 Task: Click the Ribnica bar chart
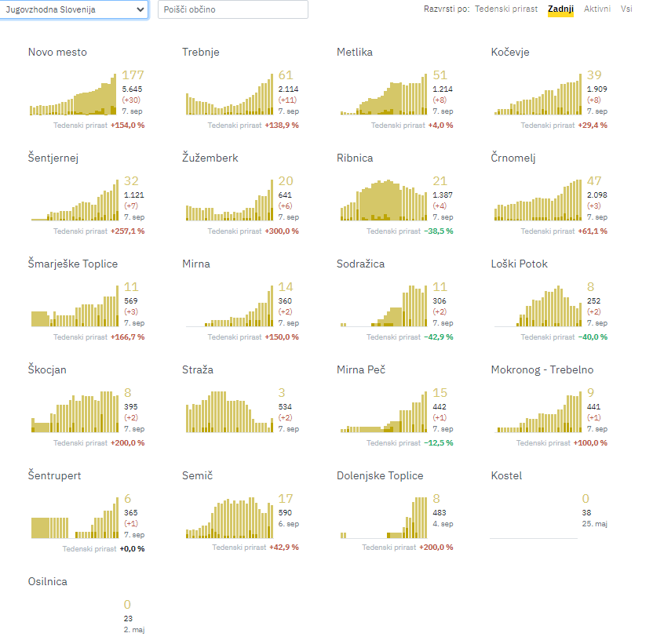click(x=384, y=200)
